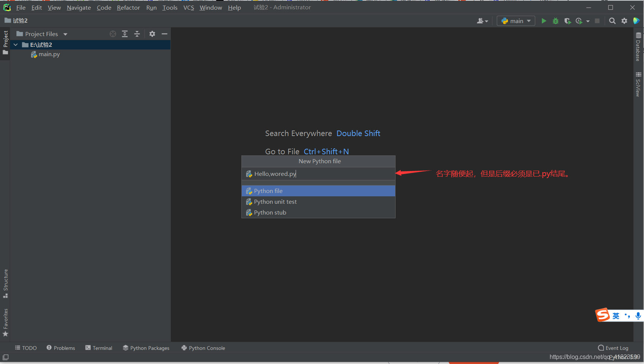644x364 pixels.
Task: Toggle the Structure side tool window
Action: (x=5, y=283)
